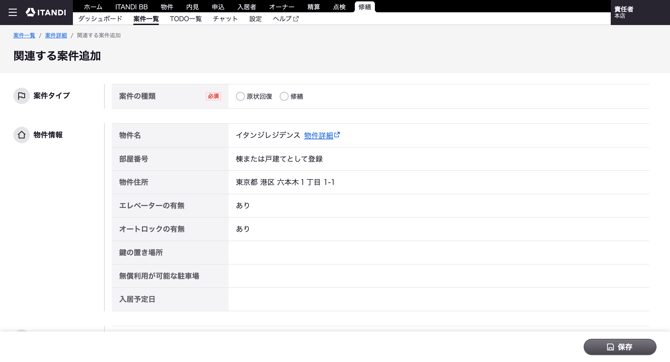Image resolution: width=670 pixels, height=362 pixels.
Task: Select the active 修繕 top tab
Action: pyautogui.click(x=365, y=7)
